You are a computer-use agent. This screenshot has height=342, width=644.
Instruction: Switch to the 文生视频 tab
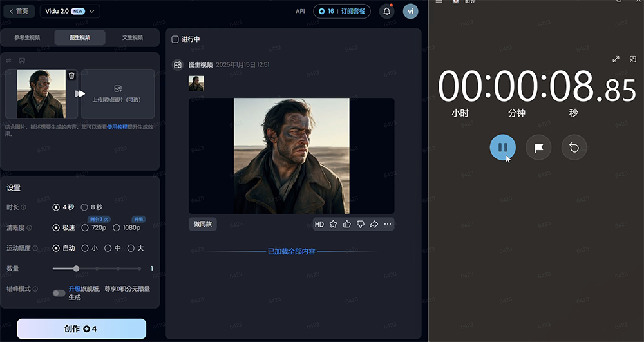coord(133,37)
